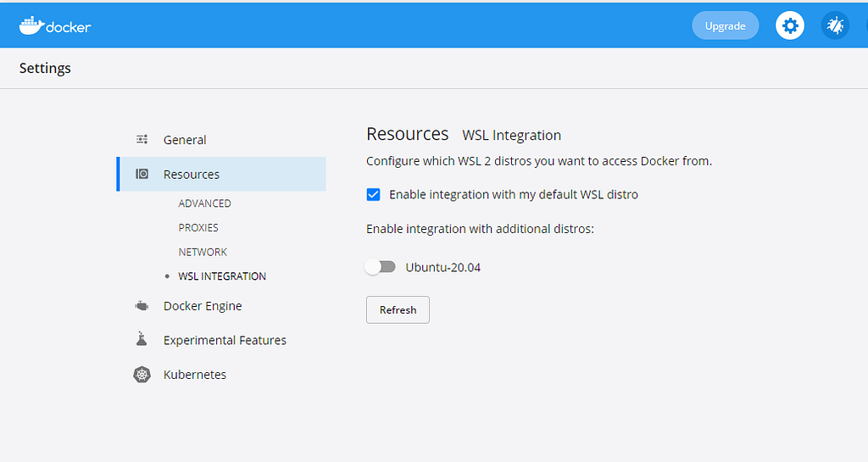Open Advanced resources sub-item

(x=204, y=203)
